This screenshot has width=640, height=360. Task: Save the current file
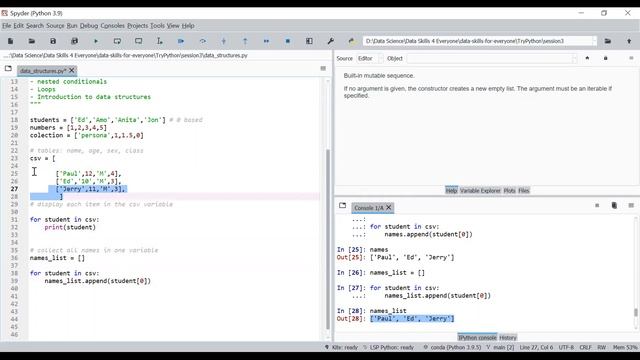pos(53,41)
